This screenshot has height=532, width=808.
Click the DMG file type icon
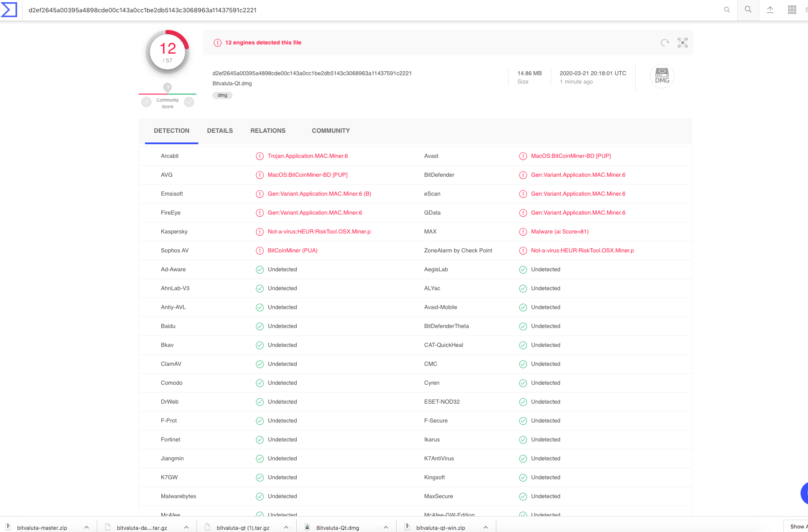[662, 76]
